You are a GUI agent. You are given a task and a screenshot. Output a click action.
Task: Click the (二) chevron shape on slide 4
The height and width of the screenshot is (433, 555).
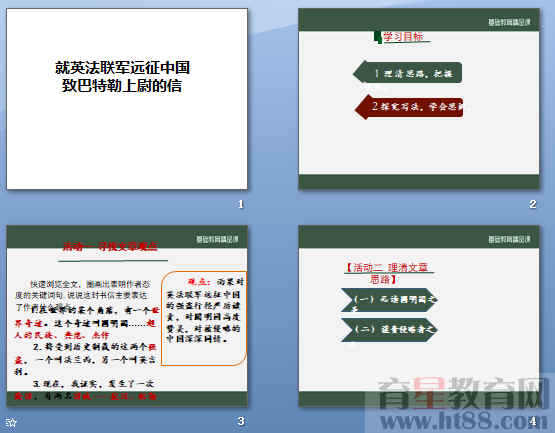pos(389,330)
